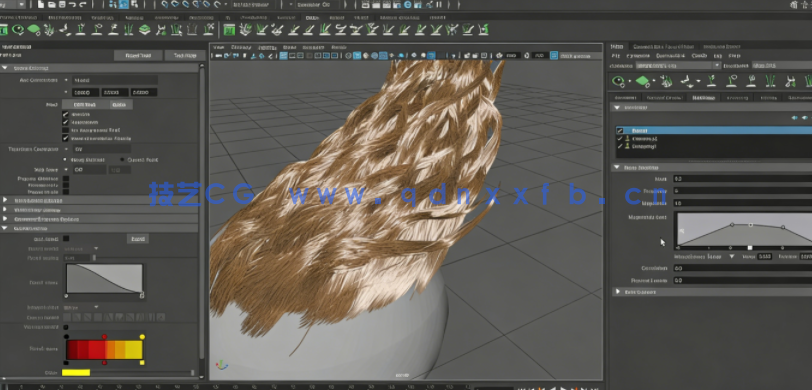The height and width of the screenshot is (390, 812).
Task: Open the interpolation dropdown below the magnitude ramp
Action: tap(732, 256)
